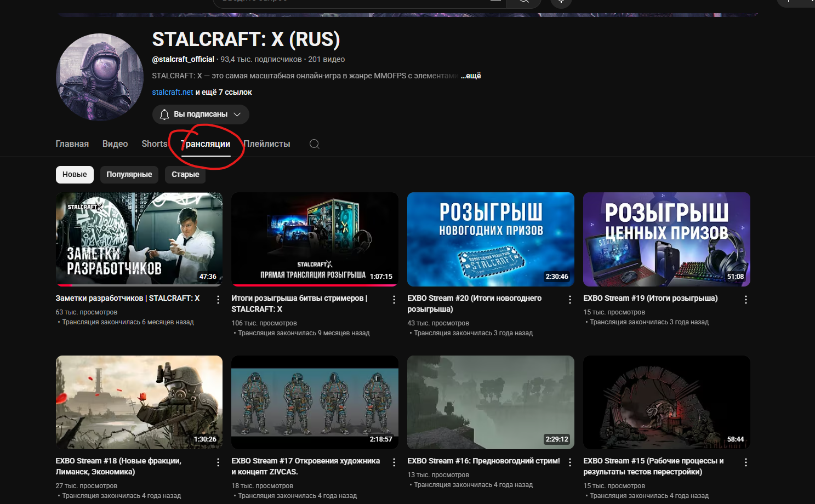Image resolution: width=815 pixels, height=504 pixels.
Task: Click 201 видео count text
Action: [x=327, y=59]
